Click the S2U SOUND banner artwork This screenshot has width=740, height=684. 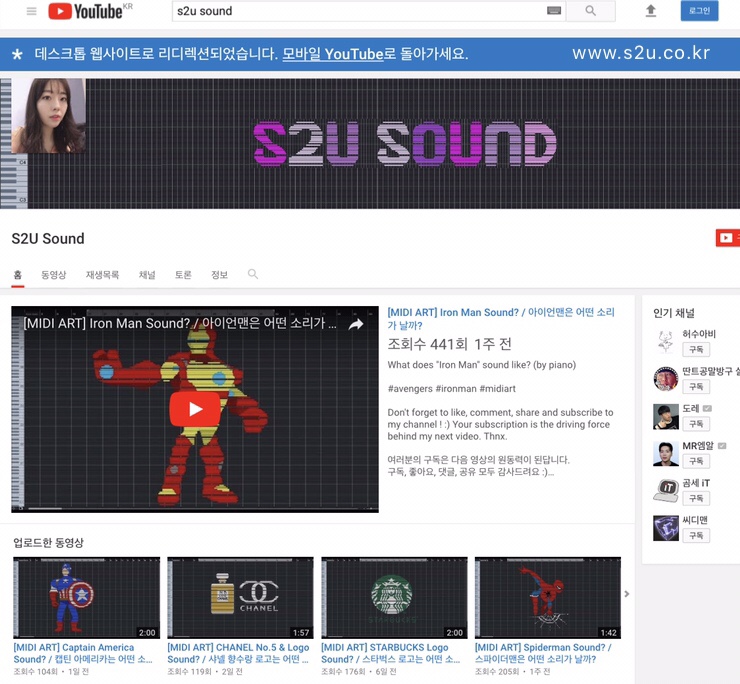[405, 144]
